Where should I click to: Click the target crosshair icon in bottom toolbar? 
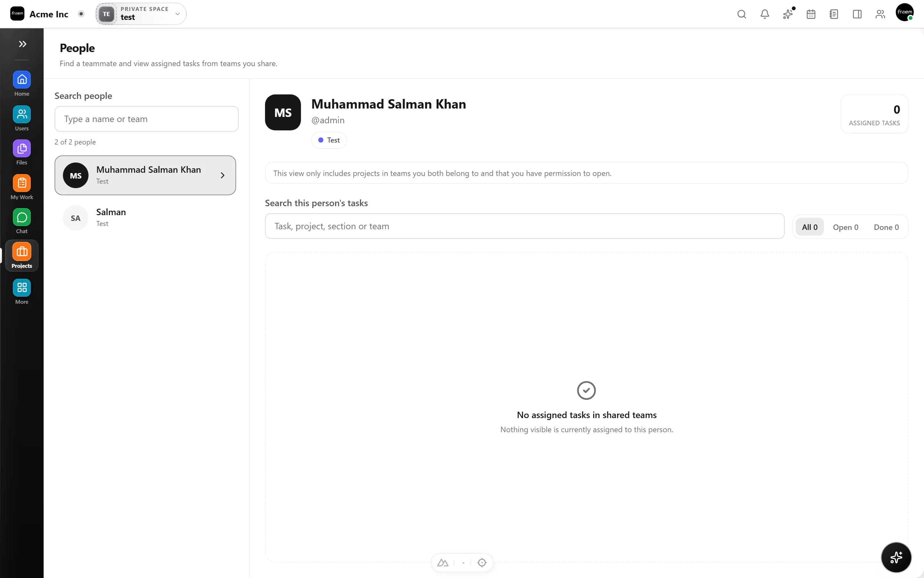click(482, 563)
